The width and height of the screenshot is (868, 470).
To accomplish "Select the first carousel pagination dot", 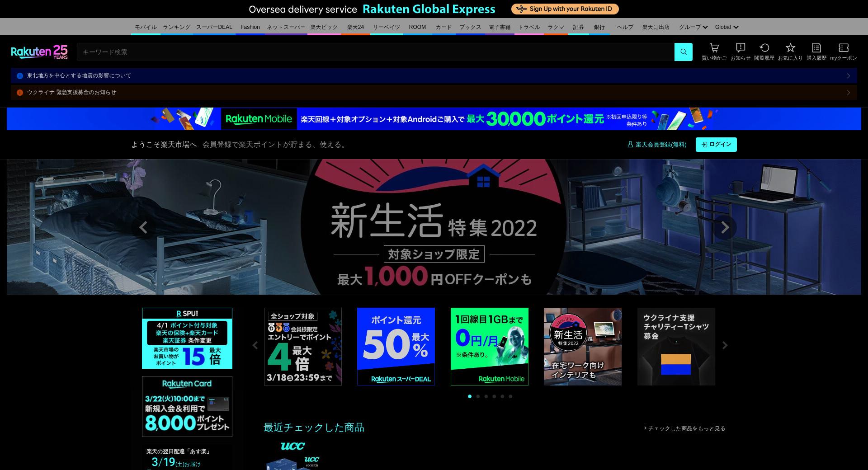I will 470,396.
